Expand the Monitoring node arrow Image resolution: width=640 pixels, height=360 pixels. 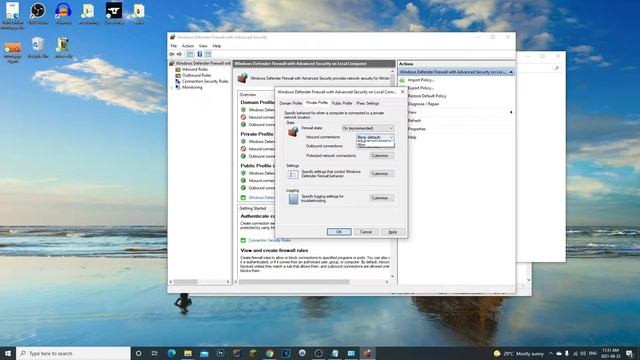point(172,87)
